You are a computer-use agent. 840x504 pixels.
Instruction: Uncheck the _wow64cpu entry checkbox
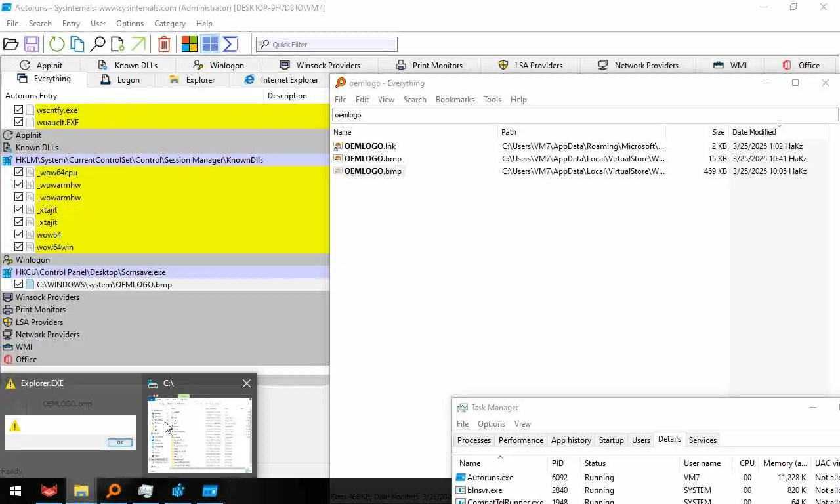coord(19,172)
